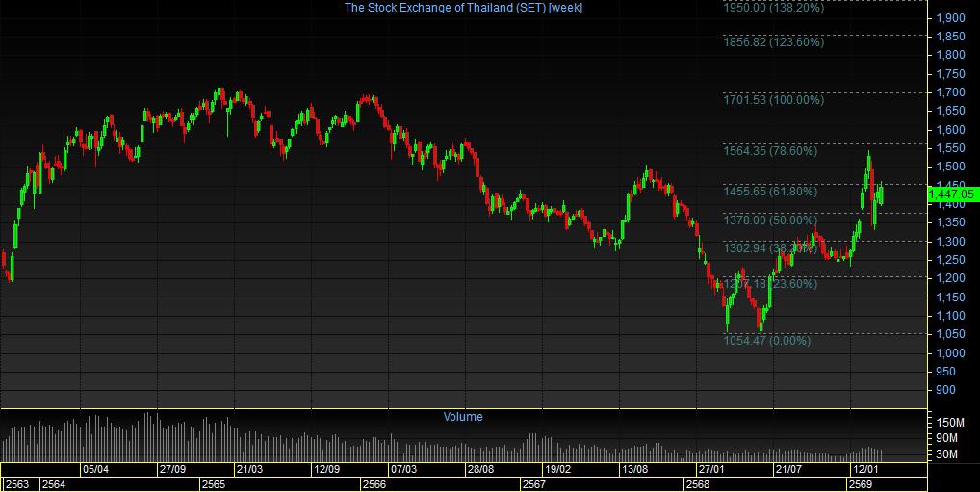Select the 05/04 date marker
980x492 pixels.
click(95, 469)
